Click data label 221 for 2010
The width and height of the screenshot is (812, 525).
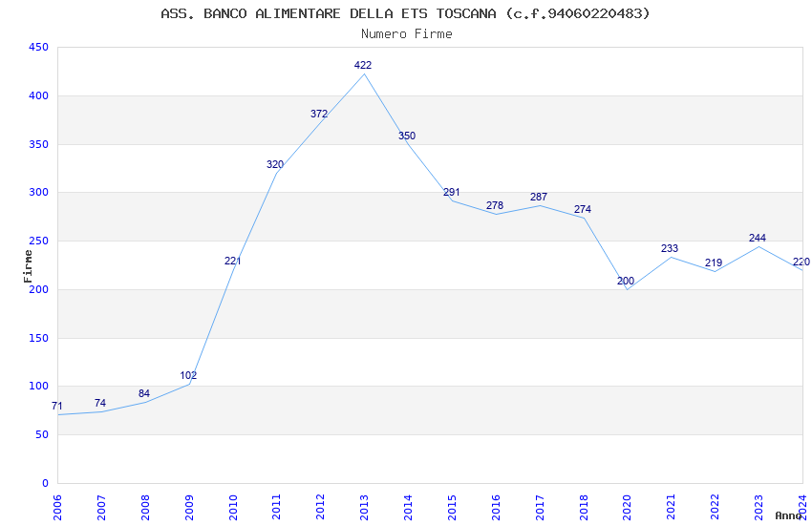pyautogui.click(x=232, y=261)
